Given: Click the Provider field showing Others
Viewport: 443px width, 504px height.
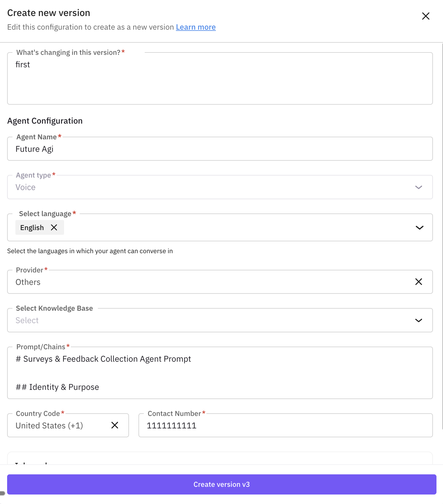Looking at the screenshot, I should (28, 282).
